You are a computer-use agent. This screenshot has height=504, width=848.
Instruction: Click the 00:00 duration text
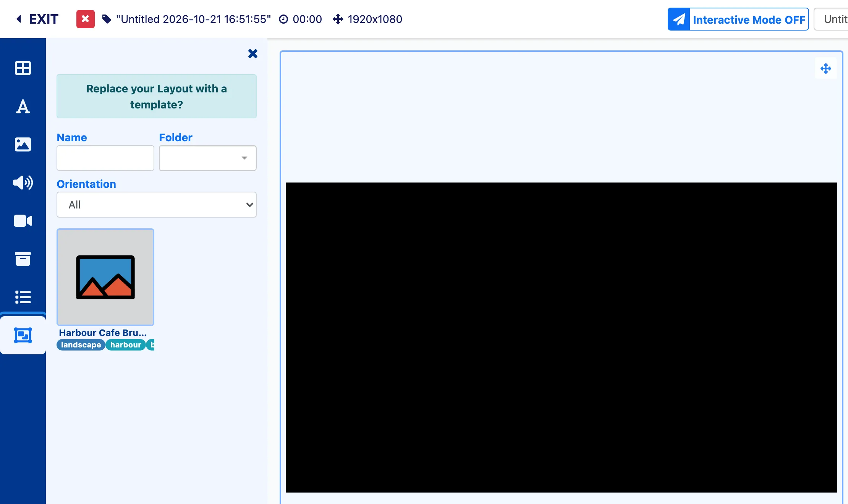coord(307,19)
